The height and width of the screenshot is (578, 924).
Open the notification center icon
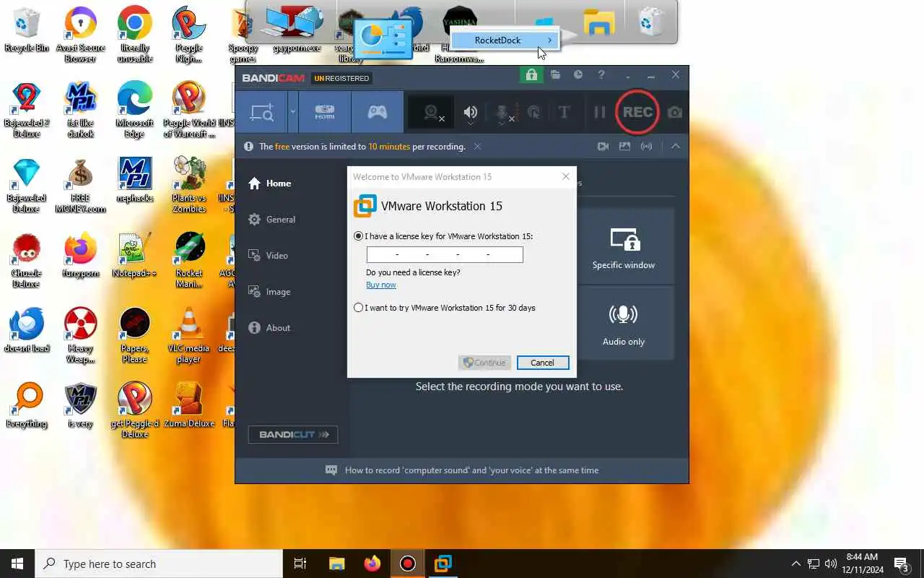point(901,564)
